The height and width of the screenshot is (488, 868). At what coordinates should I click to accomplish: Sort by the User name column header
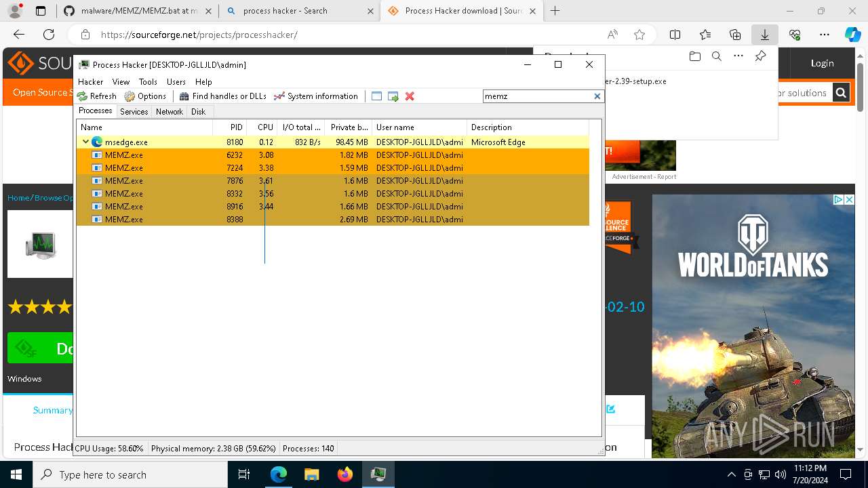tap(419, 127)
